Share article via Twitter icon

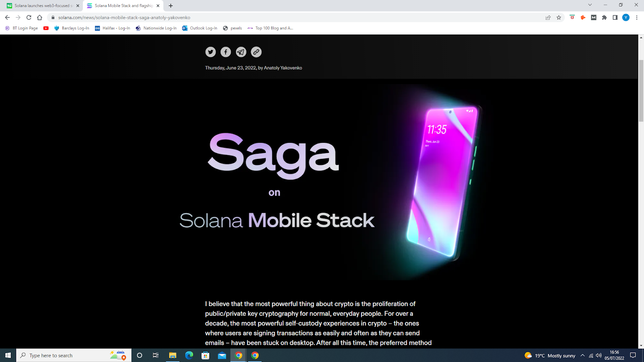coord(211,52)
